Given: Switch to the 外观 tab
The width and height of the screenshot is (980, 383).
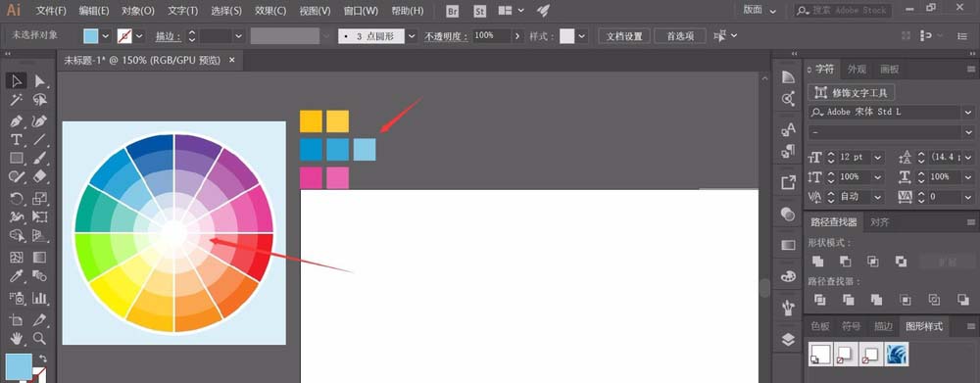Looking at the screenshot, I should [857, 70].
